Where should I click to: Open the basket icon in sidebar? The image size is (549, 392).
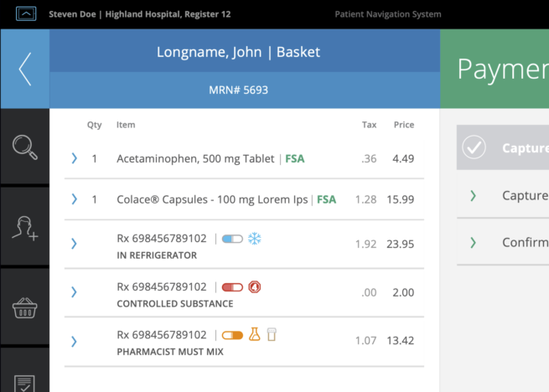pos(24,307)
